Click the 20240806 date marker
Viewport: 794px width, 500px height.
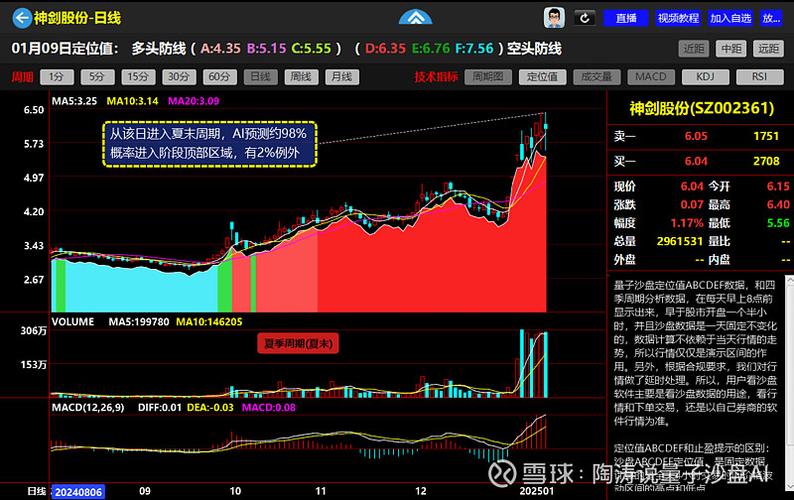[78, 492]
